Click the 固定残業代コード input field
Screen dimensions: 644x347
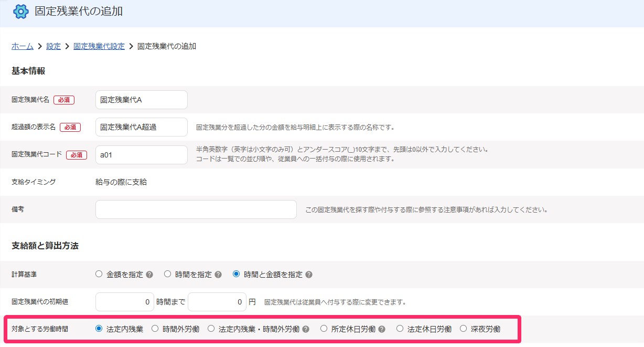click(x=142, y=155)
